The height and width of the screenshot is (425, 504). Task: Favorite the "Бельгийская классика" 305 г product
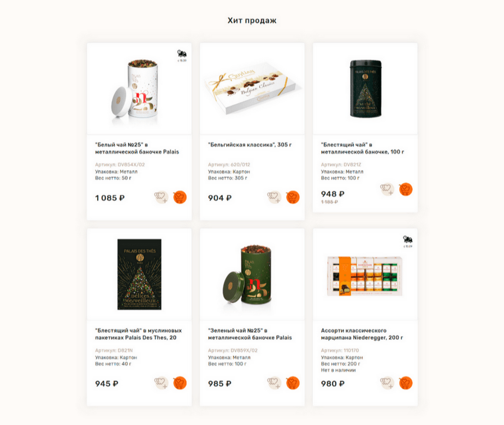pos(274,197)
